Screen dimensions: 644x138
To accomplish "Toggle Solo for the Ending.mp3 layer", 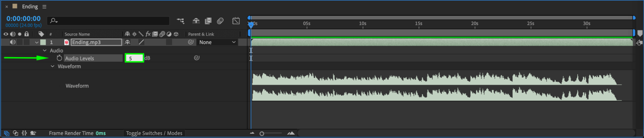I will coord(20,42).
